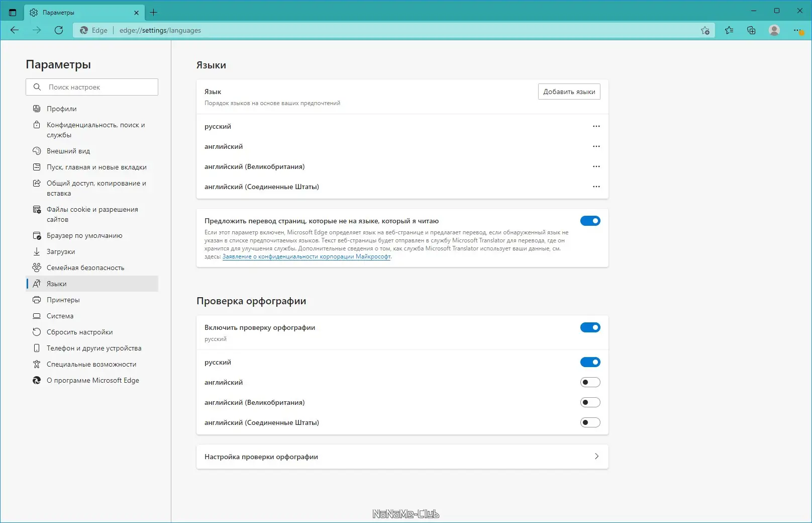Viewport: 812px width, 523px height.
Task: Click the Специальные возможности icon
Action: coord(37,364)
